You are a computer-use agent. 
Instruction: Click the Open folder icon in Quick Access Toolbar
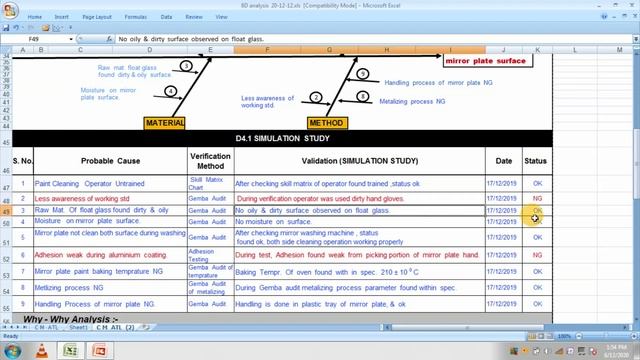tap(46, 28)
